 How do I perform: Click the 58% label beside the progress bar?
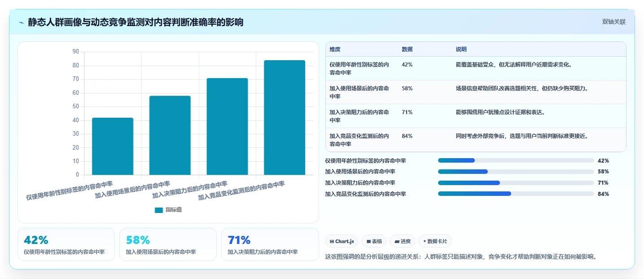[603, 172]
